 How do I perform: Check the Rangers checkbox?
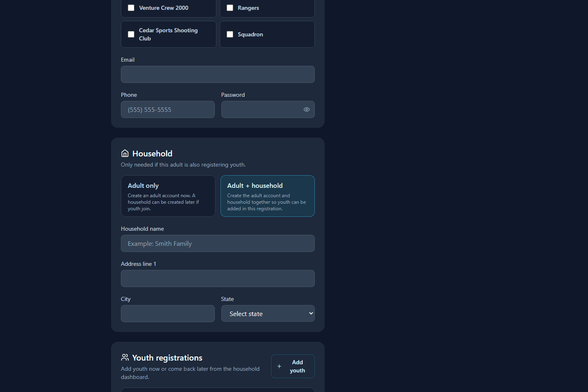coord(230,8)
